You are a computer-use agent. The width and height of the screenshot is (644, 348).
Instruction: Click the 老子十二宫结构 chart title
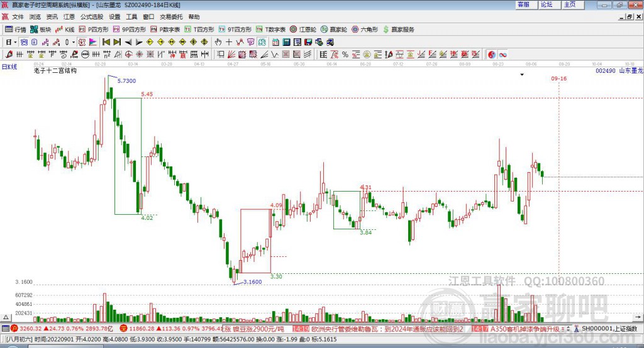tap(55, 70)
